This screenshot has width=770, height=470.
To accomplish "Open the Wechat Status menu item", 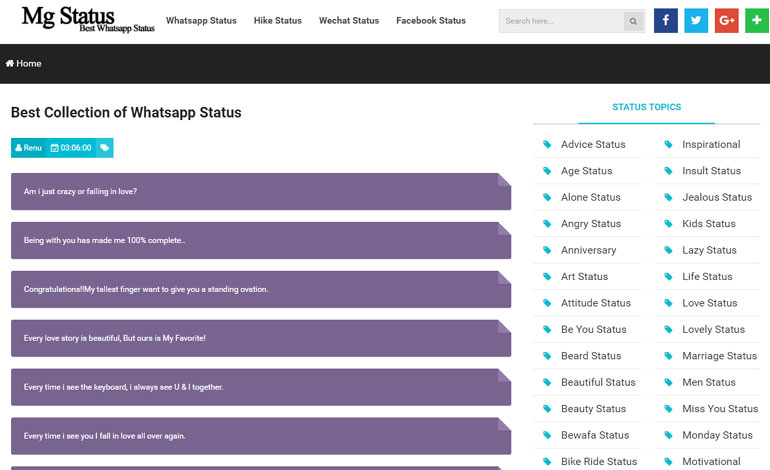I will 349,21.
